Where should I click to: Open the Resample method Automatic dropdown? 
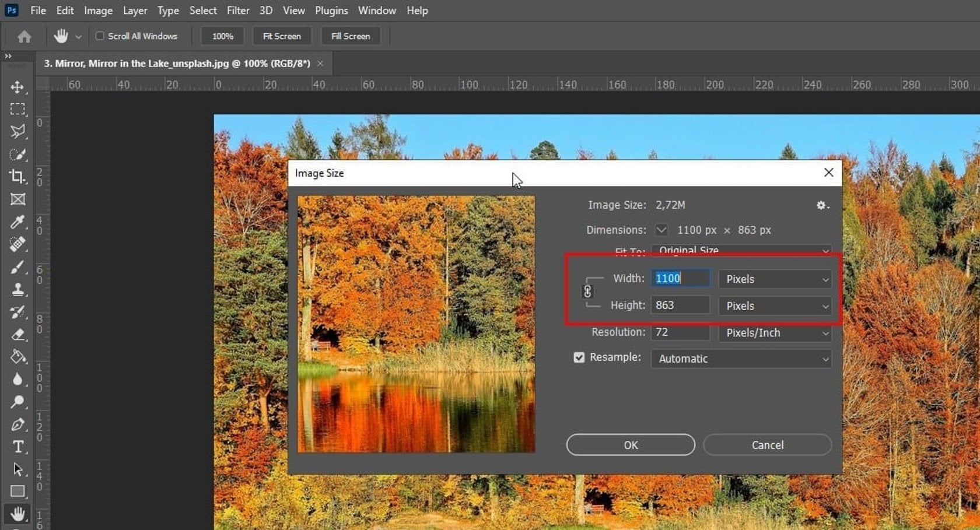741,359
